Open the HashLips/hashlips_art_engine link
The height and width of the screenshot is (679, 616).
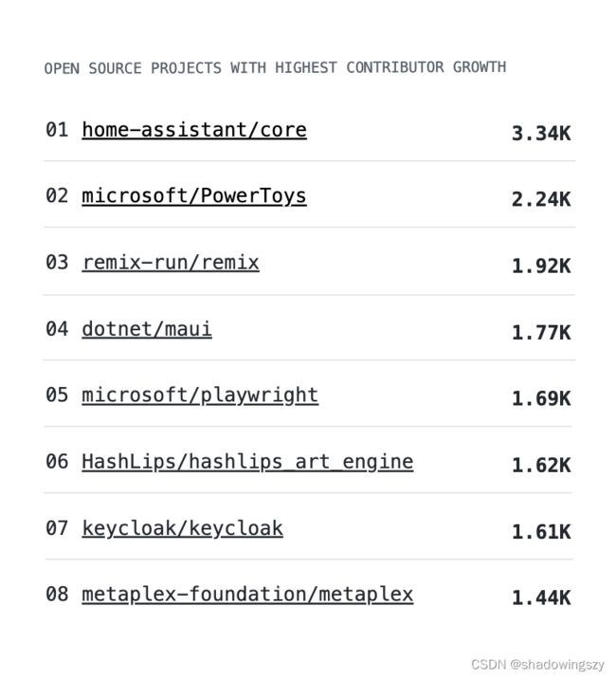pos(247,462)
